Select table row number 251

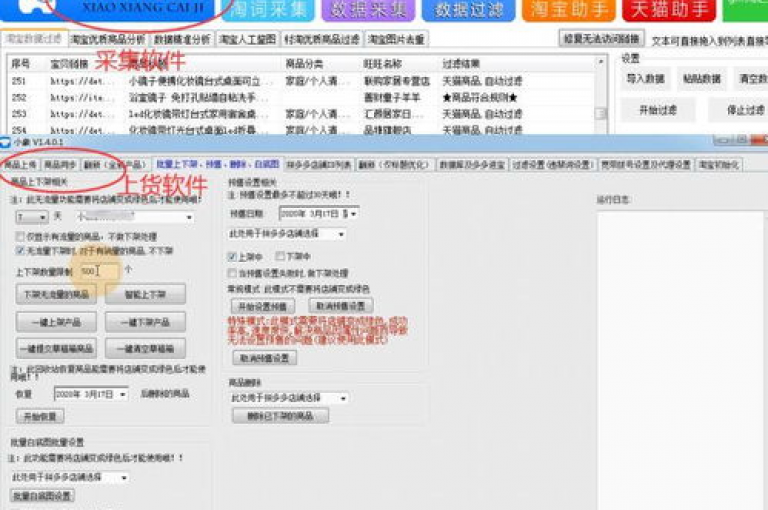[x=301, y=81]
